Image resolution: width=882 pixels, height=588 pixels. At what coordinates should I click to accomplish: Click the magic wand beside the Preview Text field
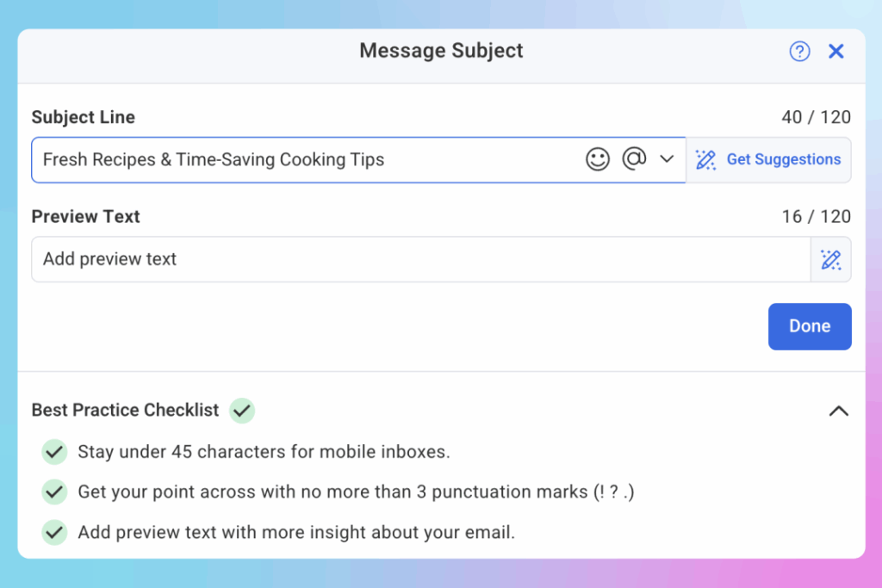(830, 259)
